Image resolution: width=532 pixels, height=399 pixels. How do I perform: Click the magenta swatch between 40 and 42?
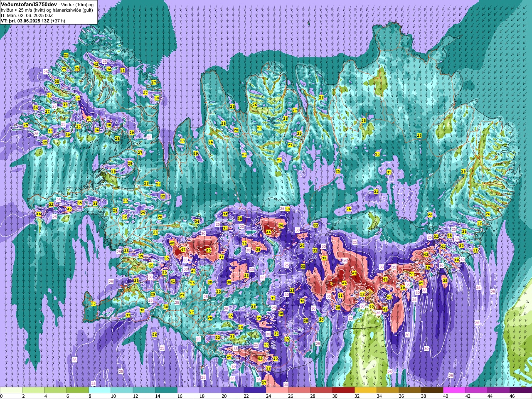point(454,391)
